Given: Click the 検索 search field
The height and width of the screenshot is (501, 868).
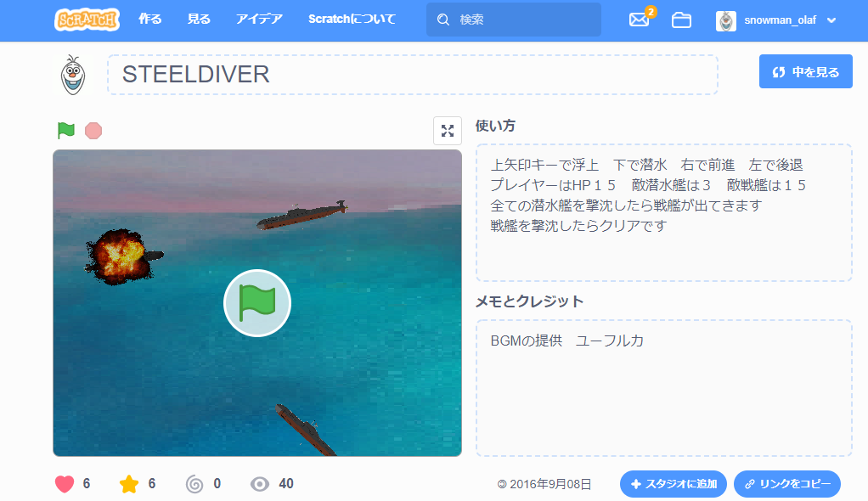Looking at the screenshot, I should click(x=514, y=20).
